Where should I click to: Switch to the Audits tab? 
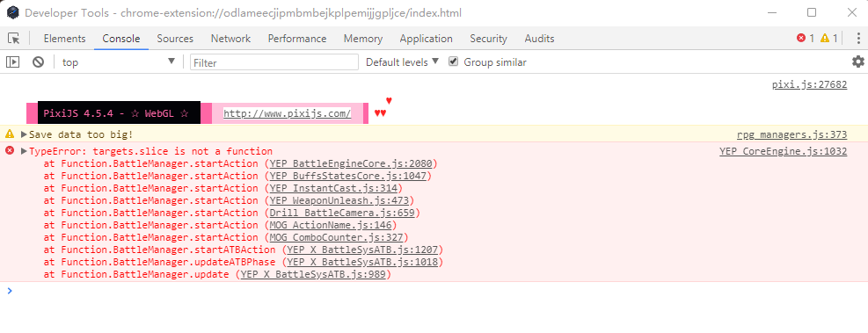[x=540, y=39]
